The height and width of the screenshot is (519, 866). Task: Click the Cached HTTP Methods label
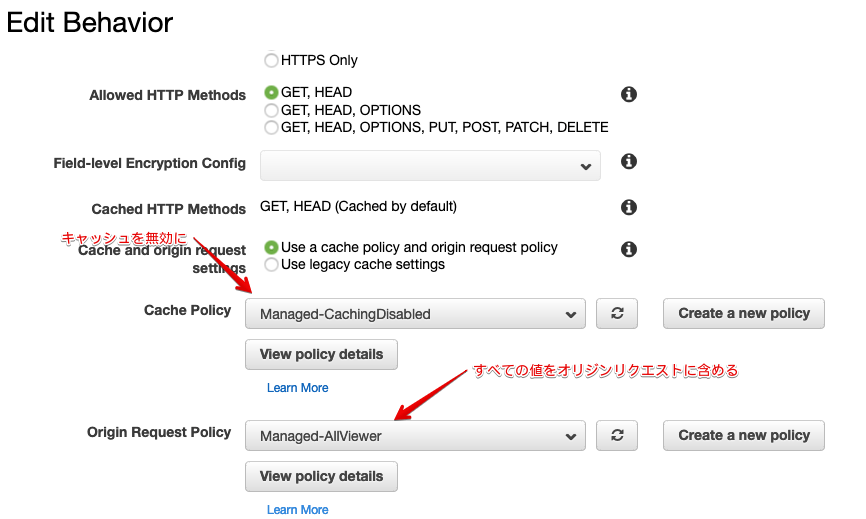[x=168, y=209]
